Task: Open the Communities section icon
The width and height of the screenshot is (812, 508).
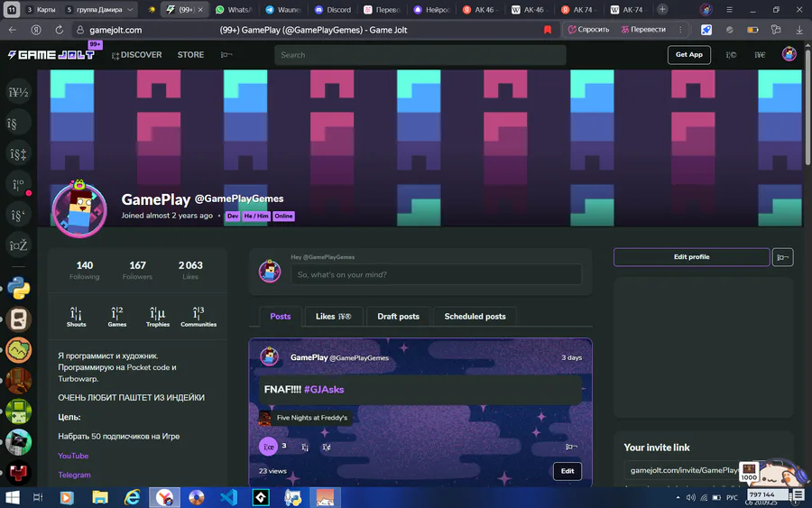Action: 198,317
